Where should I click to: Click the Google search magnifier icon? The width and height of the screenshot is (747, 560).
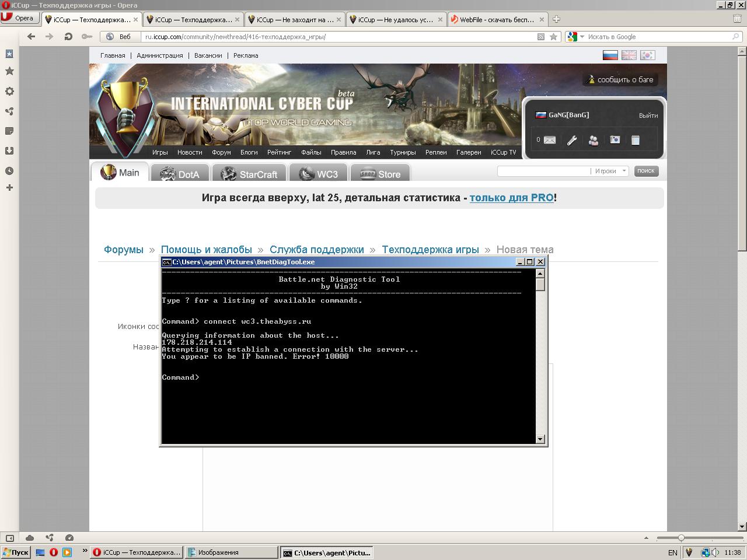736,37
